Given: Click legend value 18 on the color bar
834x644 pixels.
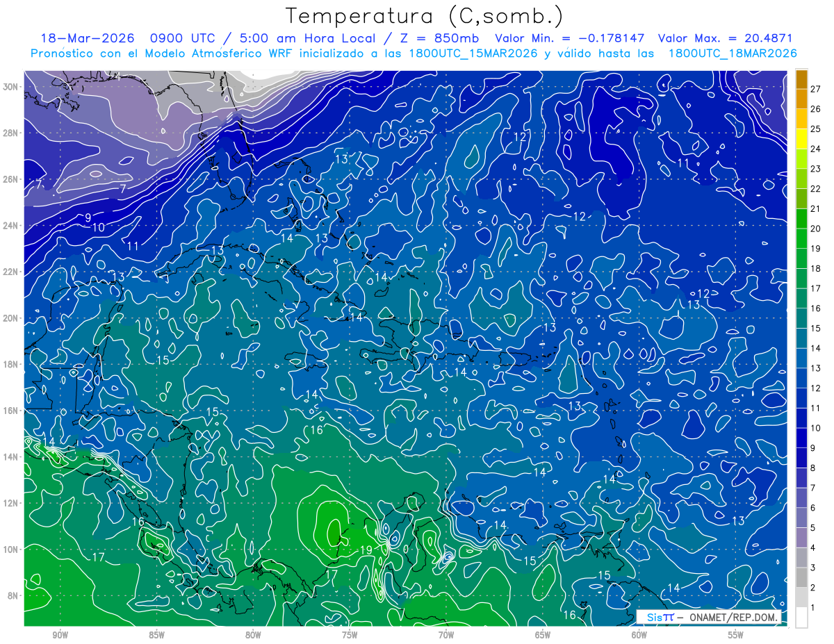Looking at the screenshot, I should [x=816, y=268].
